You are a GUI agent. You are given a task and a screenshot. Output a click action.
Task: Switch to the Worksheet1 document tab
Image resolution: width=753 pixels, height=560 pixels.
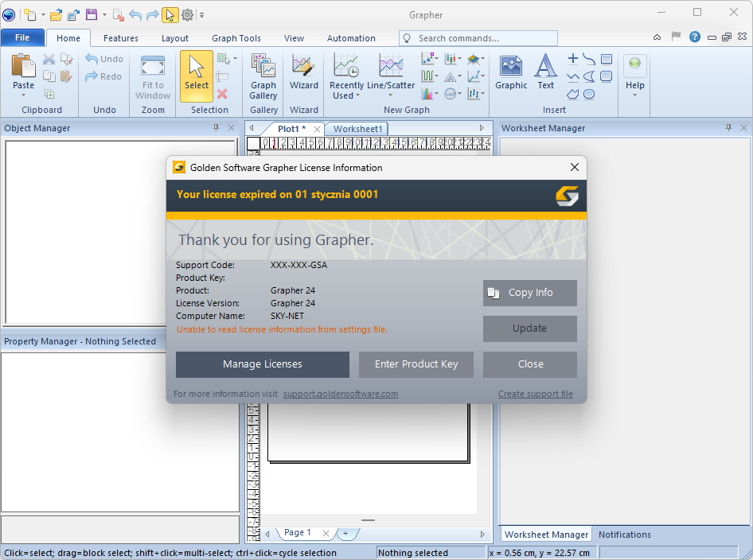coord(357,129)
